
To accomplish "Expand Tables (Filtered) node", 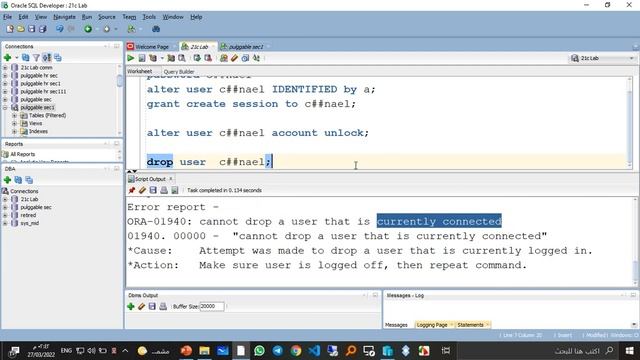I will [x=14, y=116].
